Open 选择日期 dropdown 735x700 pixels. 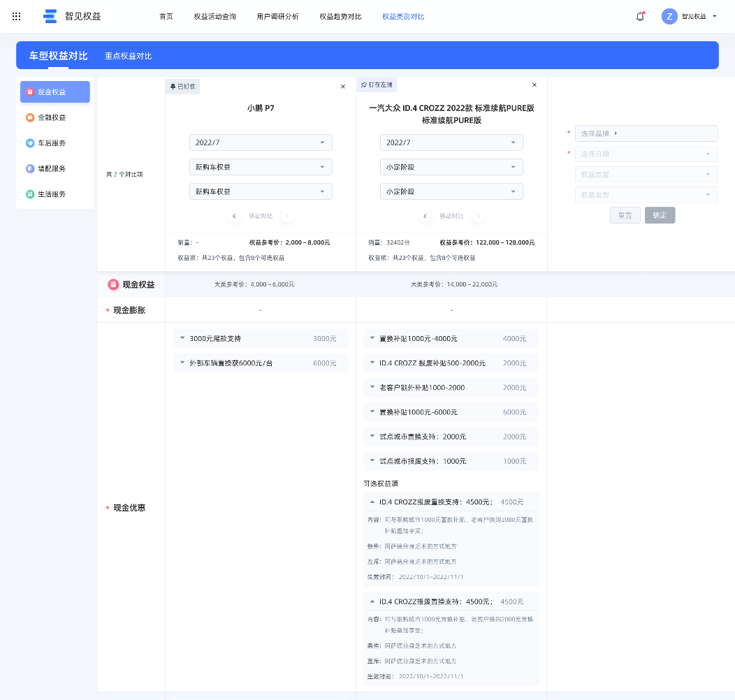[646, 154]
